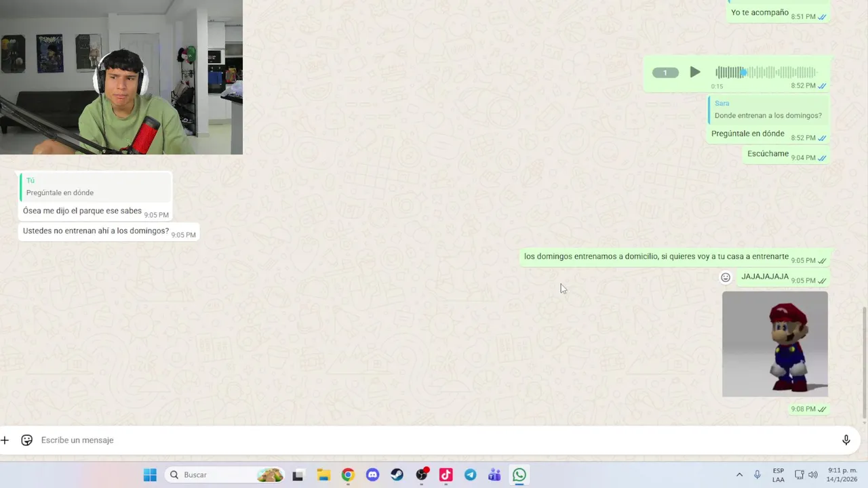Open Steam from the taskbar
This screenshot has height=488, width=868.
(397, 475)
